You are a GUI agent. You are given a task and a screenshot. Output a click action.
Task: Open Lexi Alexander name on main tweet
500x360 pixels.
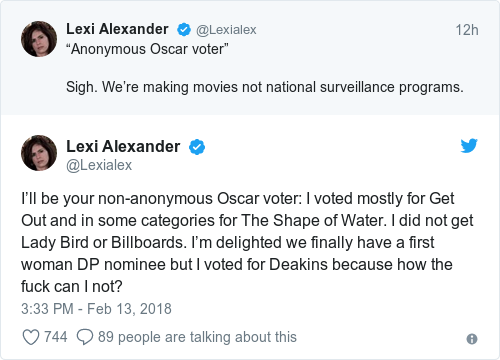click(x=123, y=146)
